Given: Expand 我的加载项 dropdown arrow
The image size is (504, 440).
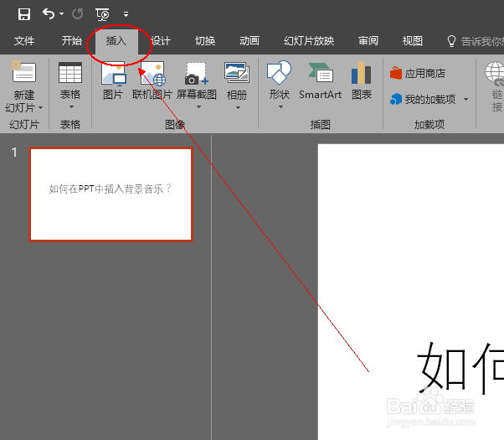Looking at the screenshot, I should [x=465, y=99].
